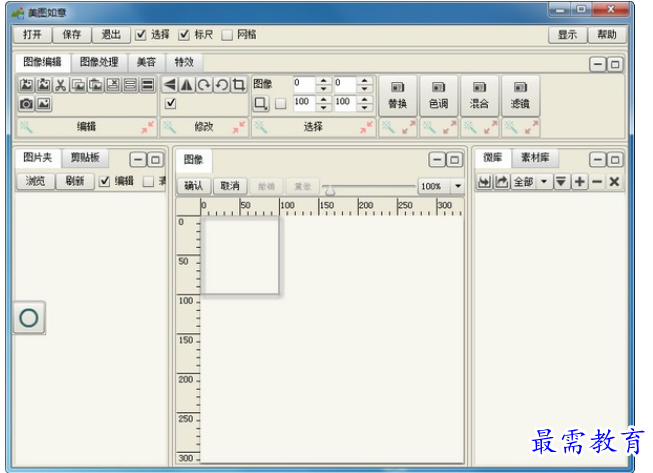The image size is (653, 473).
Task: Open the 100% zoom dropdown arrow
Action: tap(458, 186)
